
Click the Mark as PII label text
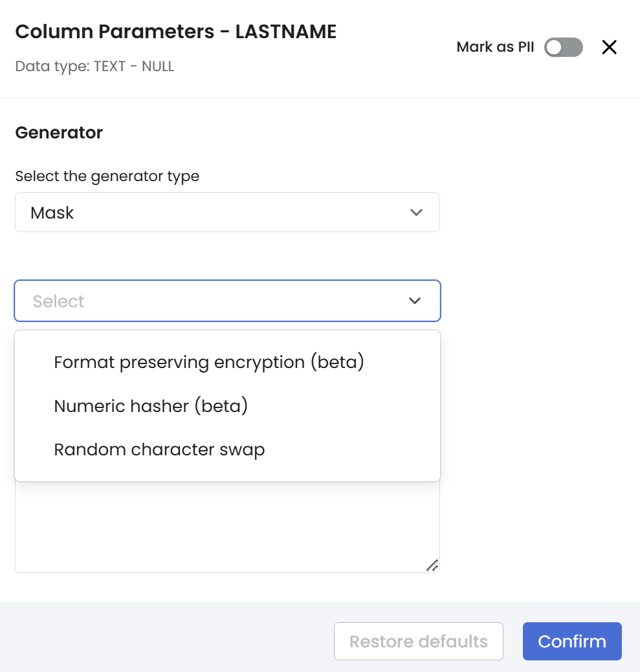(x=495, y=47)
